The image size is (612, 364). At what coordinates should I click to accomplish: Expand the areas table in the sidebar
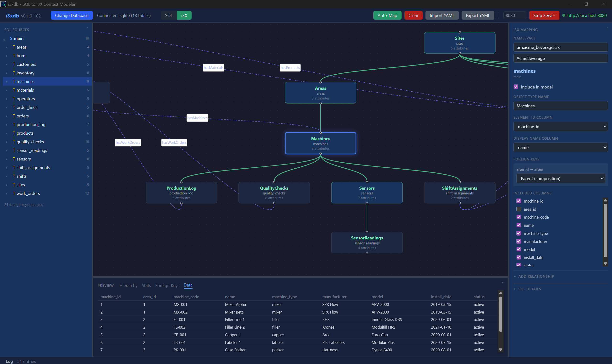pyautogui.click(x=6, y=47)
